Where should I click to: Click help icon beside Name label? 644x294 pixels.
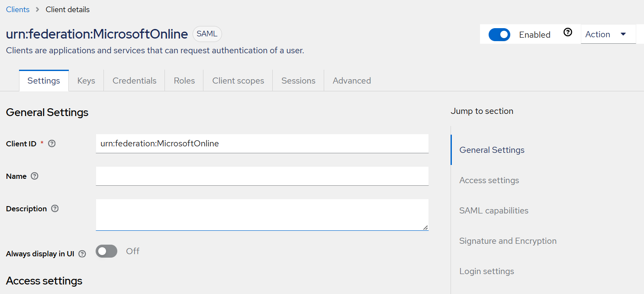35,176
